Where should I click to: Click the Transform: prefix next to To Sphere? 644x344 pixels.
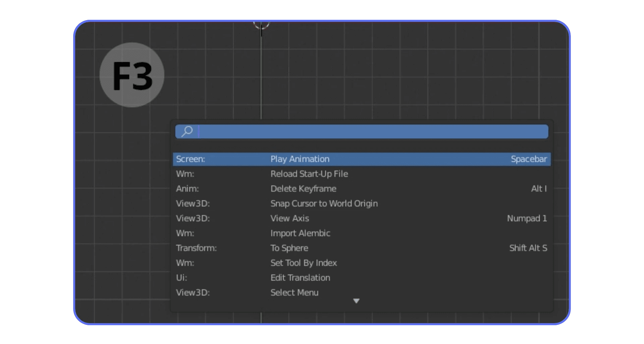pos(196,248)
